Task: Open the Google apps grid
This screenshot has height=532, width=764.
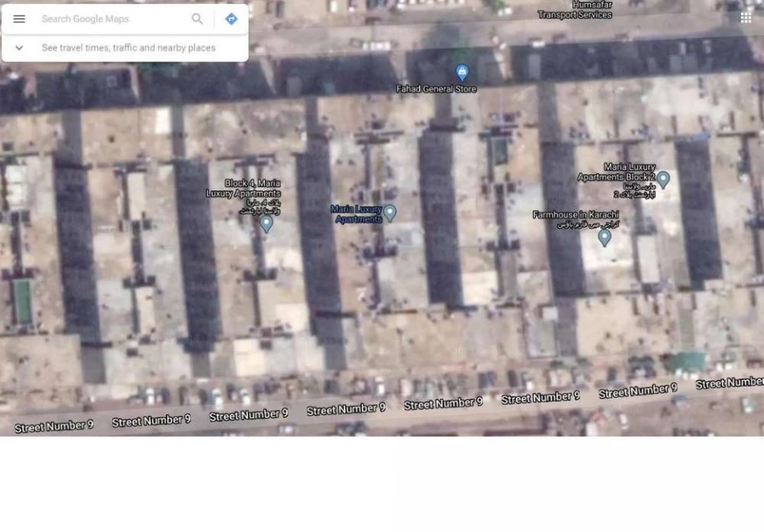Action: point(746,17)
